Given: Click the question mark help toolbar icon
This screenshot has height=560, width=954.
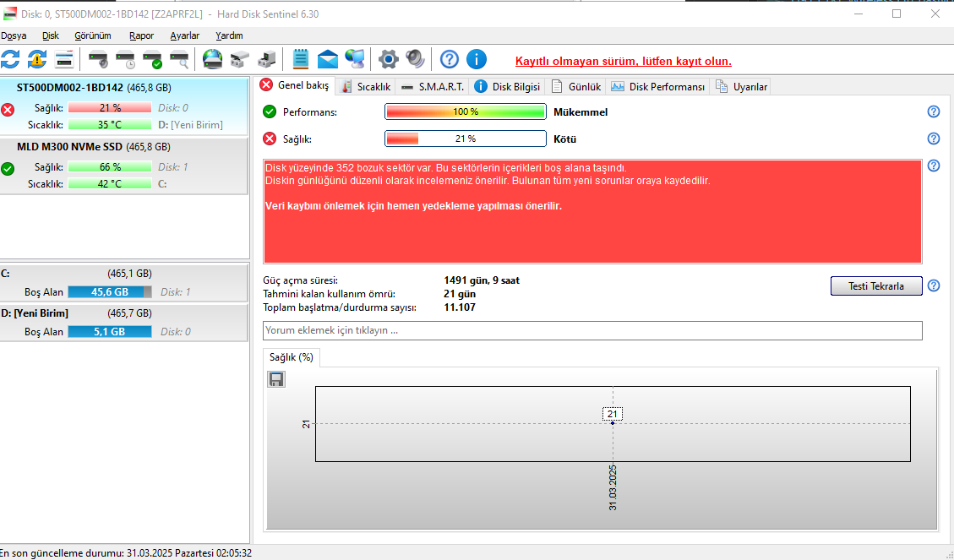Looking at the screenshot, I should click(x=449, y=60).
